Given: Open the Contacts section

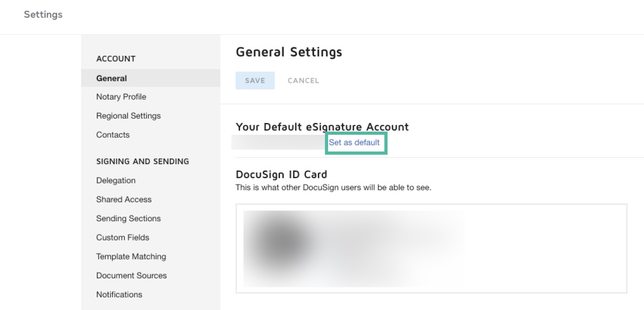Looking at the screenshot, I should tap(113, 135).
